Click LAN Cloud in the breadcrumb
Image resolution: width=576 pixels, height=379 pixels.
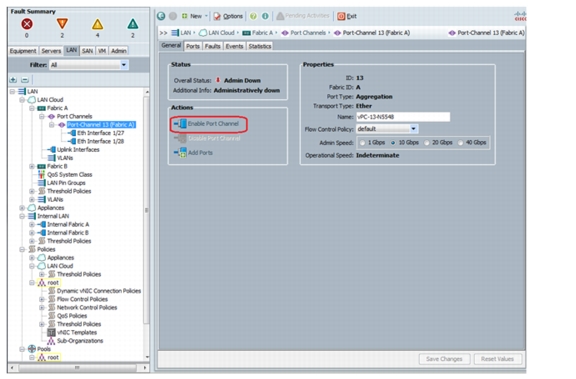pos(221,33)
